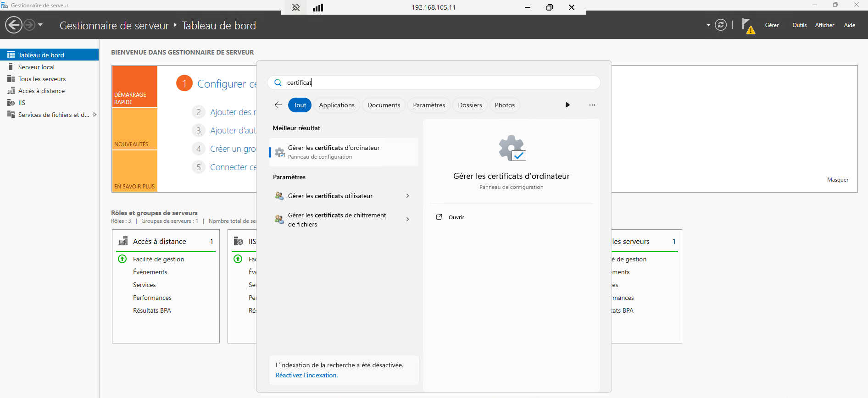Filter search results by Paramètres
Image resolution: width=868 pixels, height=398 pixels.
pos(428,105)
